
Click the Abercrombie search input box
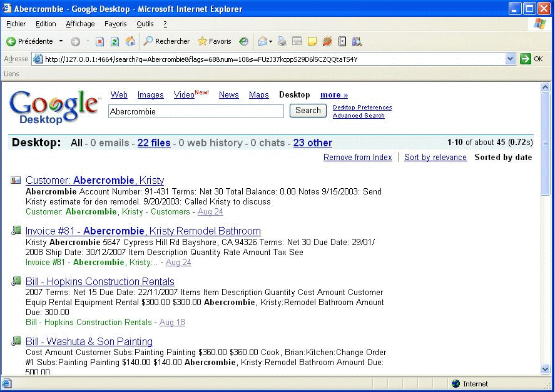click(196, 111)
